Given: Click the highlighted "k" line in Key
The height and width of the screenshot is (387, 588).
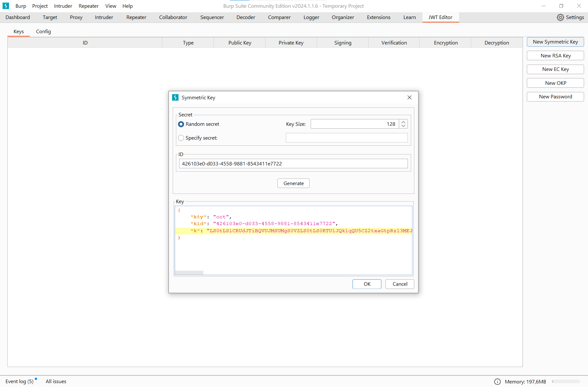Looking at the screenshot, I should [x=294, y=231].
